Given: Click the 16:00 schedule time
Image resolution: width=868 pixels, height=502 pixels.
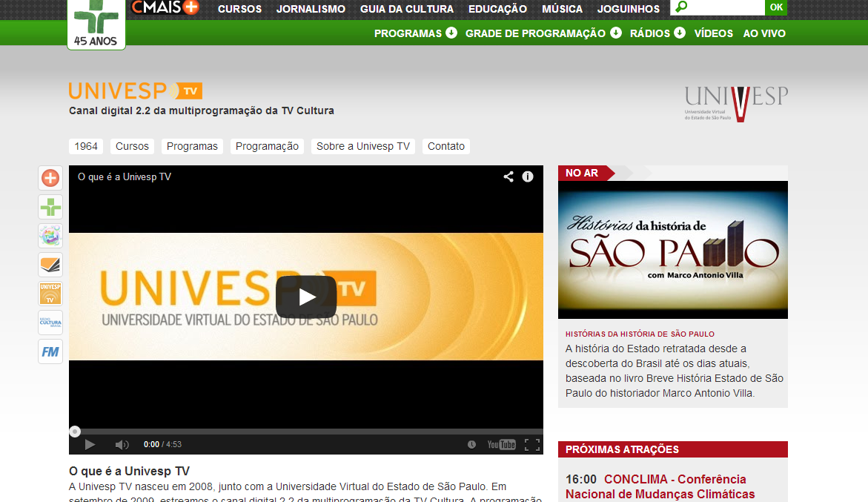Looking at the screenshot, I should 580,479.
